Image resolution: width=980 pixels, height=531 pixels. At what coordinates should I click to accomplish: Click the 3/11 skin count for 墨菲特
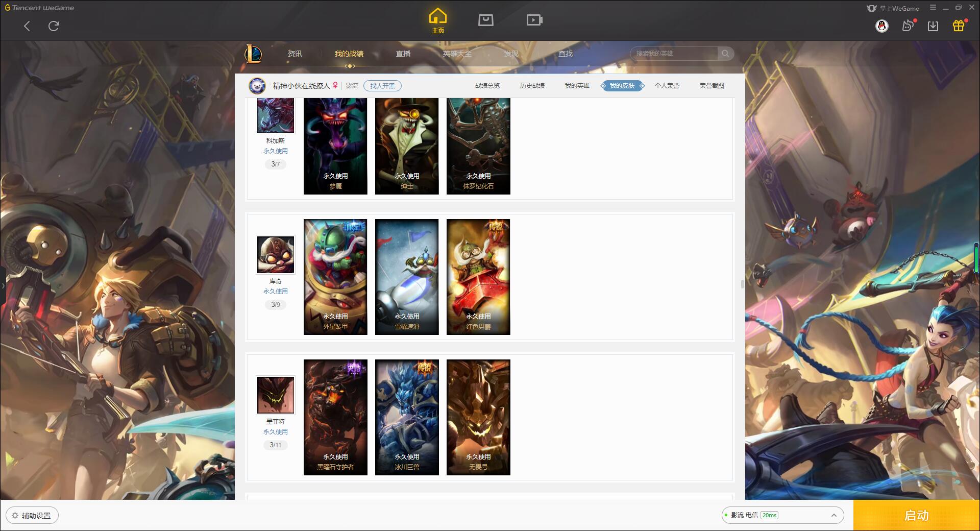tap(276, 445)
